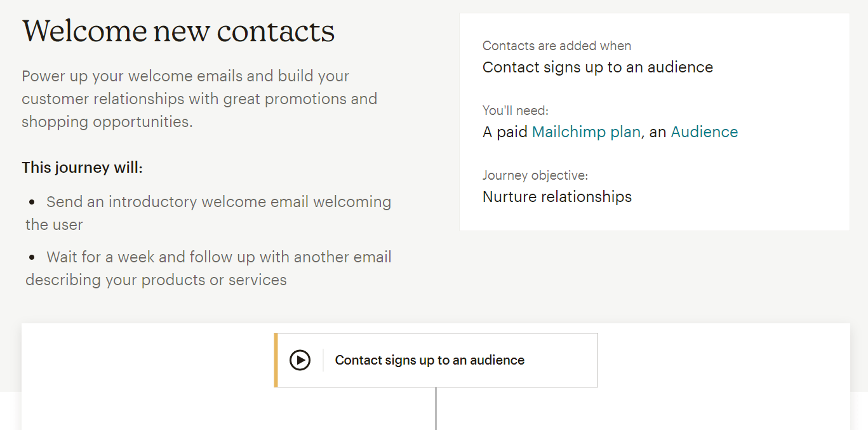
Task: Click empty journey canvas left of trigger node
Action: pyautogui.click(x=146, y=375)
